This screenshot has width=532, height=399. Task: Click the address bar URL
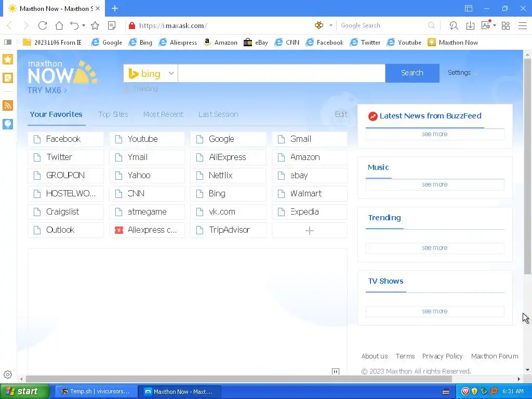(x=172, y=25)
